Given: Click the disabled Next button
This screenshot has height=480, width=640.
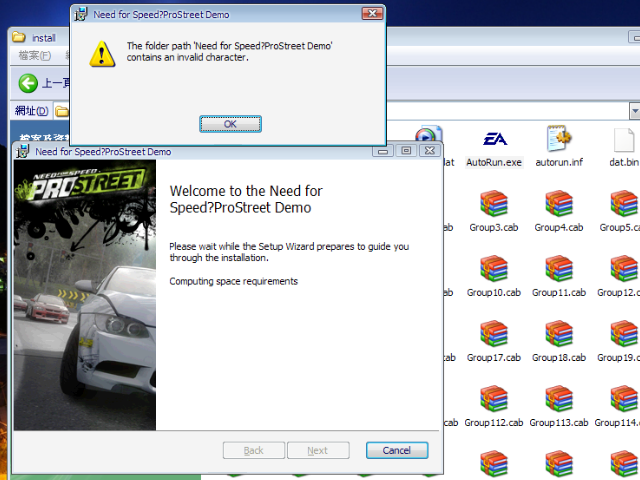Looking at the screenshot, I should [x=318, y=450].
